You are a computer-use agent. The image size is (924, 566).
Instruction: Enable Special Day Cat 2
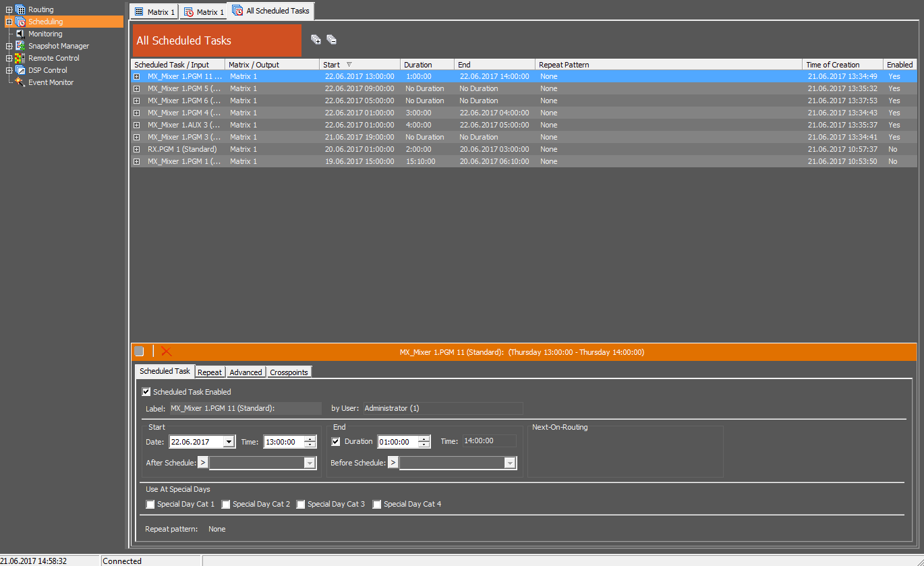pyautogui.click(x=226, y=504)
